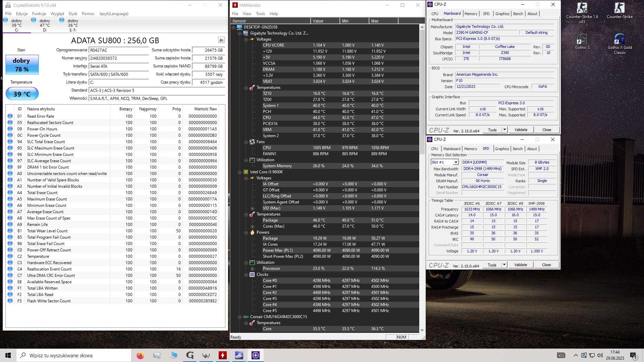Image resolution: width=644 pixels, height=362 pixels.
Task: Select disk E: F: status icon at 36 °C
Action: coord(62,20)
